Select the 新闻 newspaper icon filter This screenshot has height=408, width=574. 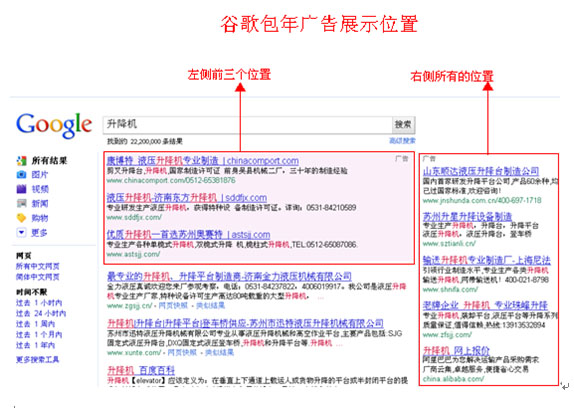pos(22,203)
